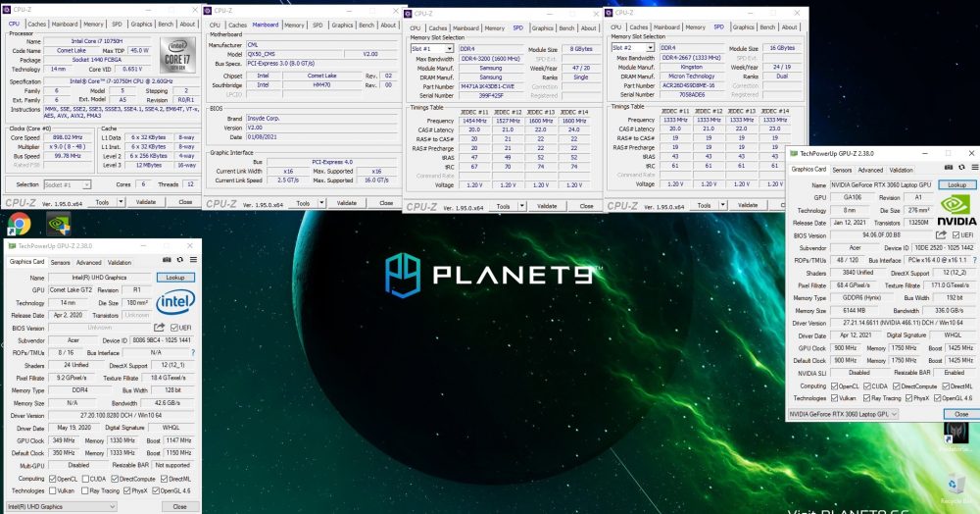The height and width of the screenshot is (514, 980).
Task: Open Intel(R) UHD Graphics GPU selector dropdown
Action: 61,506
